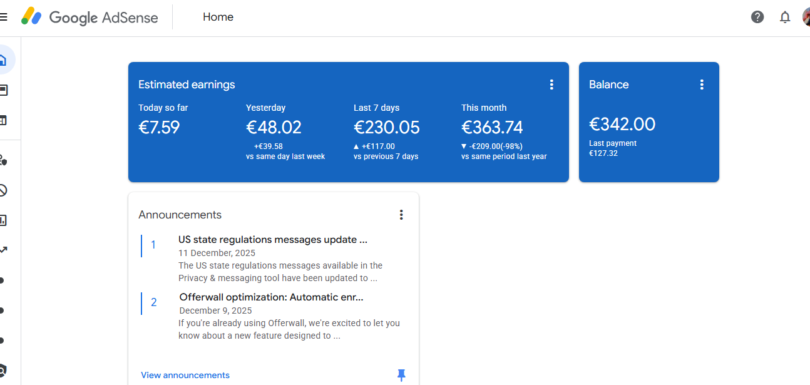Open Estimated earnings card options menu
Image resolution: width=810 pixels, height=385 pixels.
(551, 85)
